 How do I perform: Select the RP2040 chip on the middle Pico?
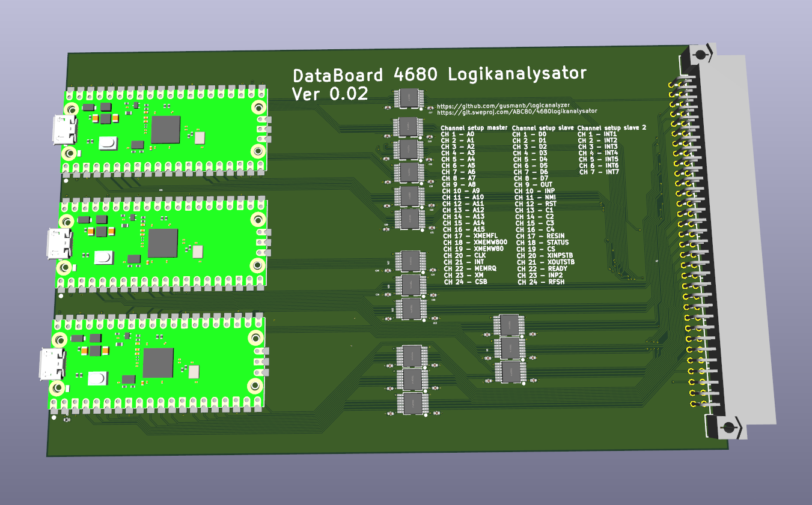(x=163, y=243)
